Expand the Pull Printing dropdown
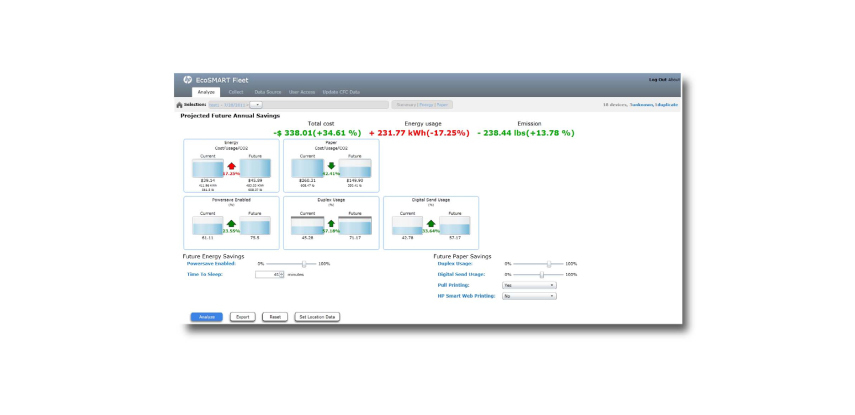 [529, 285]
